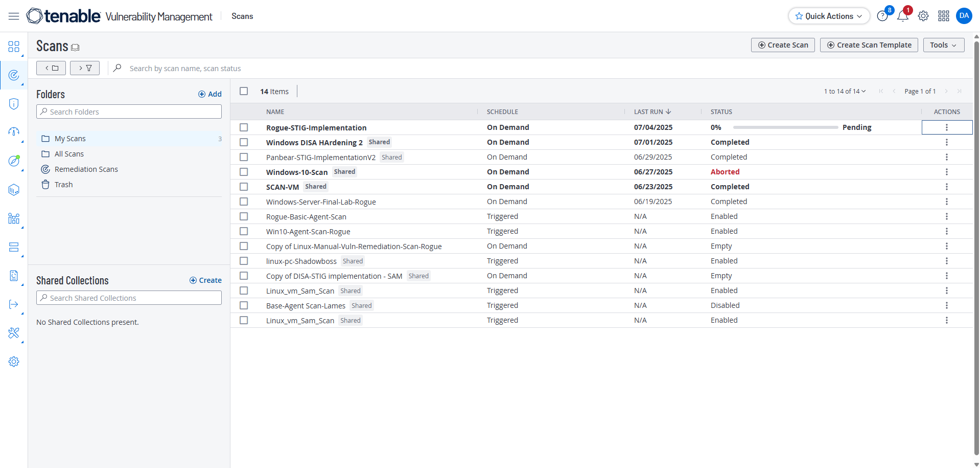Open the help question mark icon
This screenshot has width=980, height=468.
pos(882,16)
